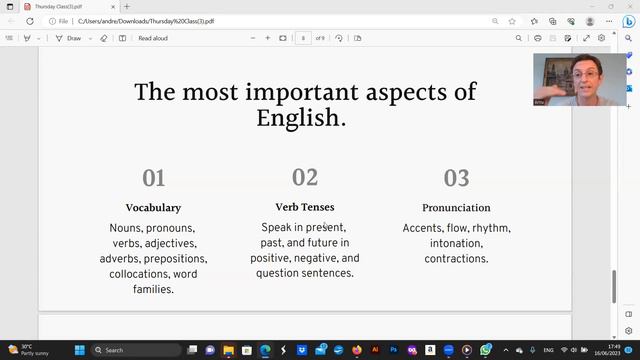640x360 pixels.
Task: Open WhatsApp from taskbar
Action: [x=485, y=350]
